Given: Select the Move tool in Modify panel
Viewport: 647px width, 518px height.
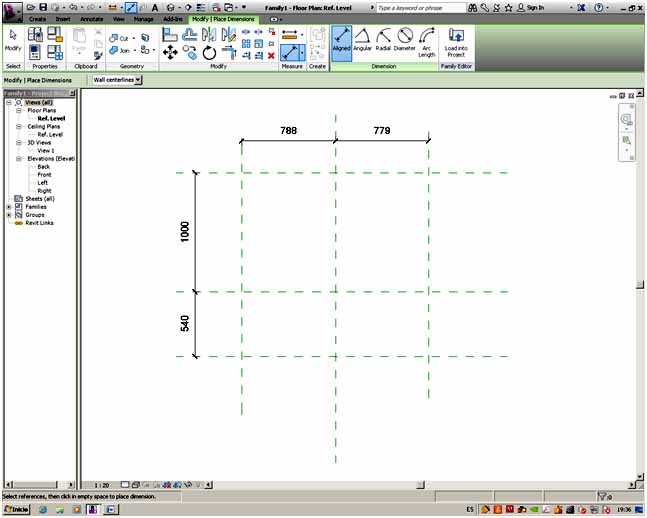Looking at the screenshot, I should (170, 52).
